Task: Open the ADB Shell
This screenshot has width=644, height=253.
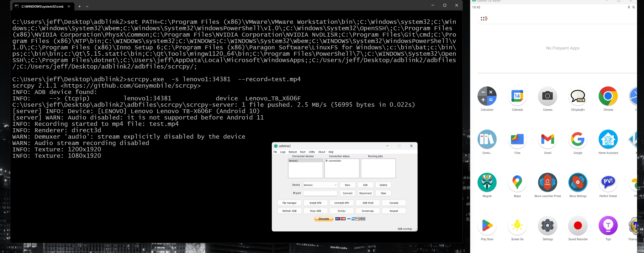Action: (x=368, y=203)
